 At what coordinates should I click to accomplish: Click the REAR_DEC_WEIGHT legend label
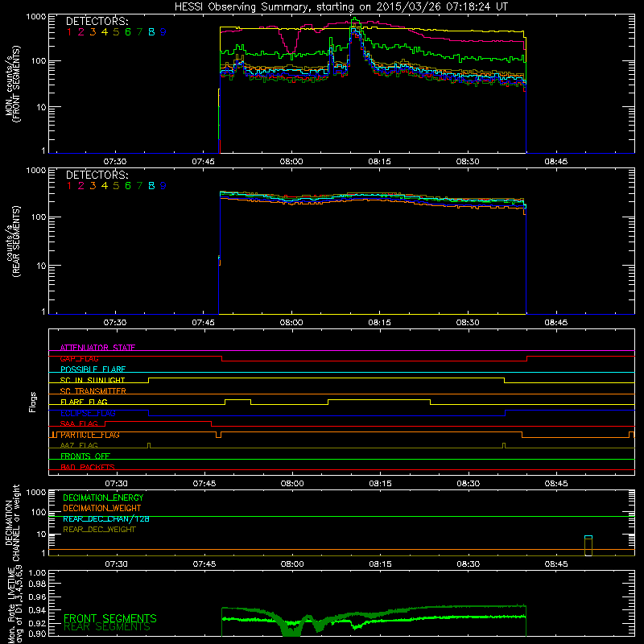coord(99,530)
